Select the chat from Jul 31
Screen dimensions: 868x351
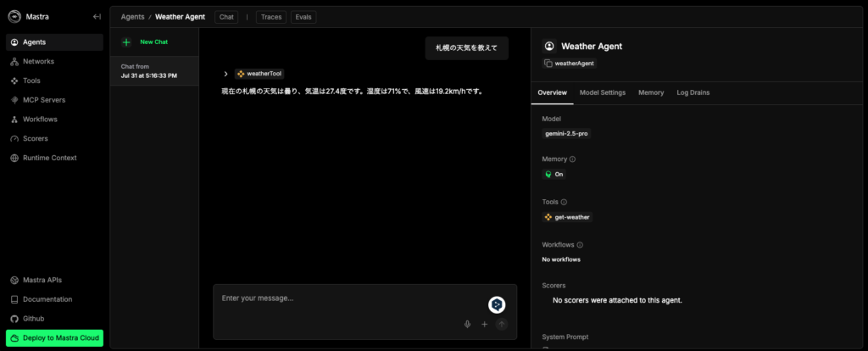pyautogui.click(x=153, y=71)
